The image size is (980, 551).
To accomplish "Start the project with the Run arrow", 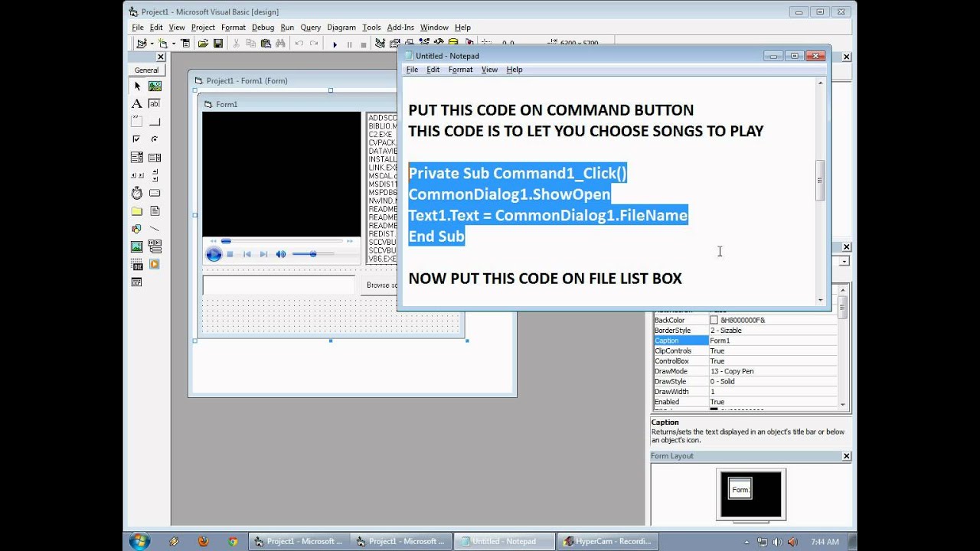I will coord(335,44).
